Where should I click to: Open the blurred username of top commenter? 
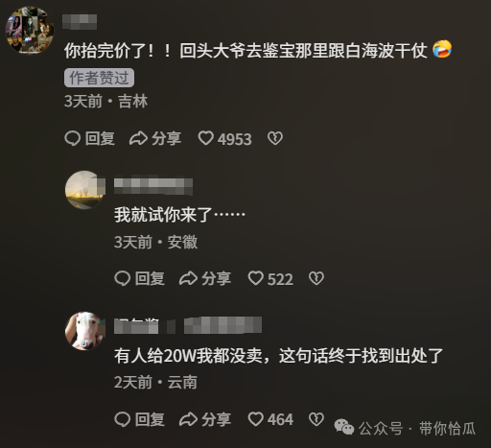[x=80, y=22]
